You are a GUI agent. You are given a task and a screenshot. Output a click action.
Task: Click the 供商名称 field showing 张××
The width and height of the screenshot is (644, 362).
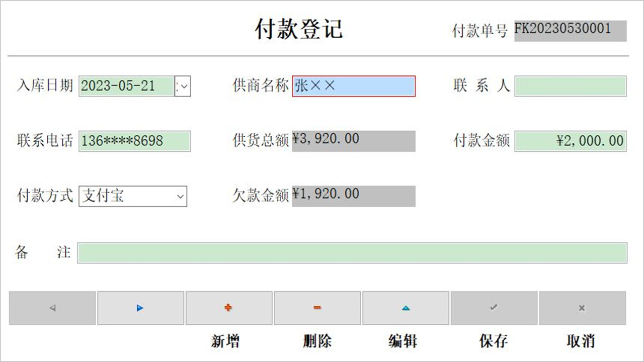pos(354,86)
